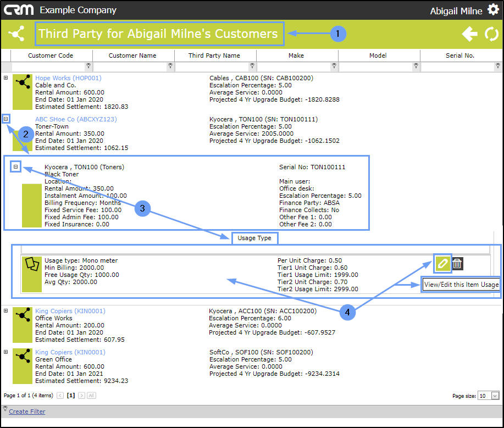Click the refresh icon in the header
Viewport: 504px width, 428px height.
(492, 34)
